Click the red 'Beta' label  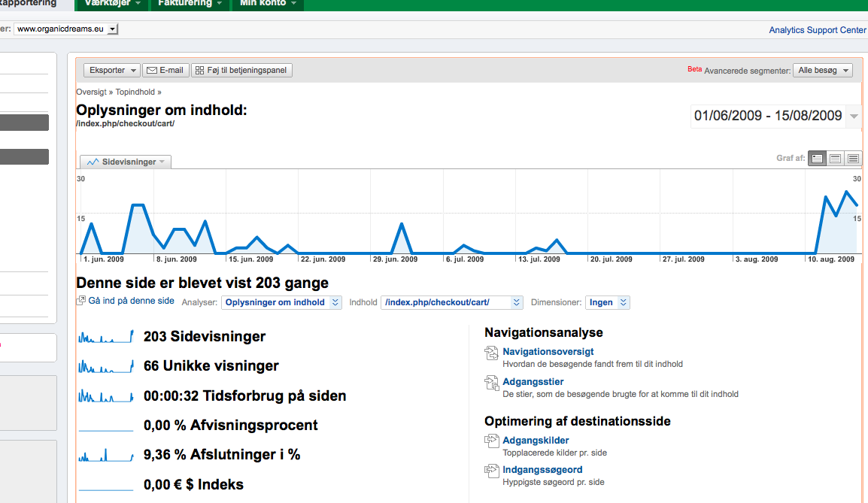click(x=695, y=69)
